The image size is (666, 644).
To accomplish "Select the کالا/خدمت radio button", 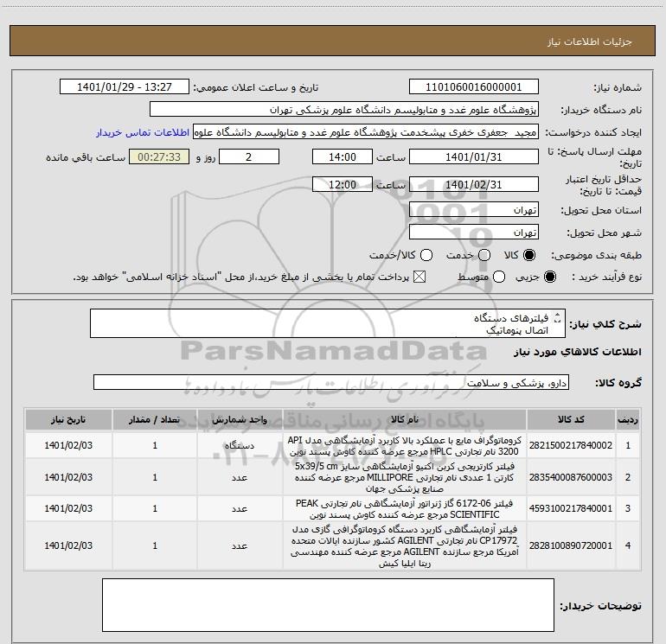I will coord(426,255).
